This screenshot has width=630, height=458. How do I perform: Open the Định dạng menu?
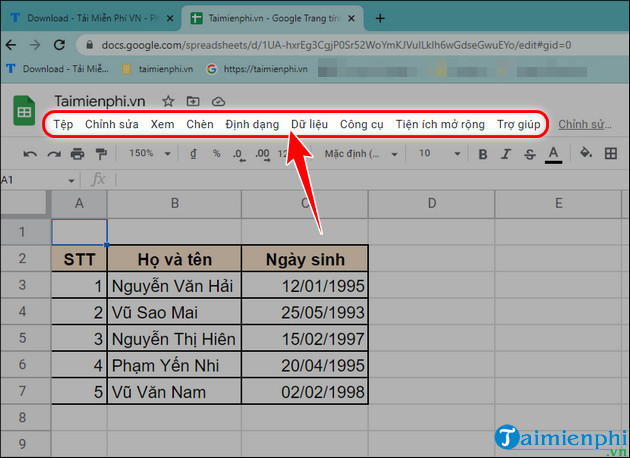(252, 125)
